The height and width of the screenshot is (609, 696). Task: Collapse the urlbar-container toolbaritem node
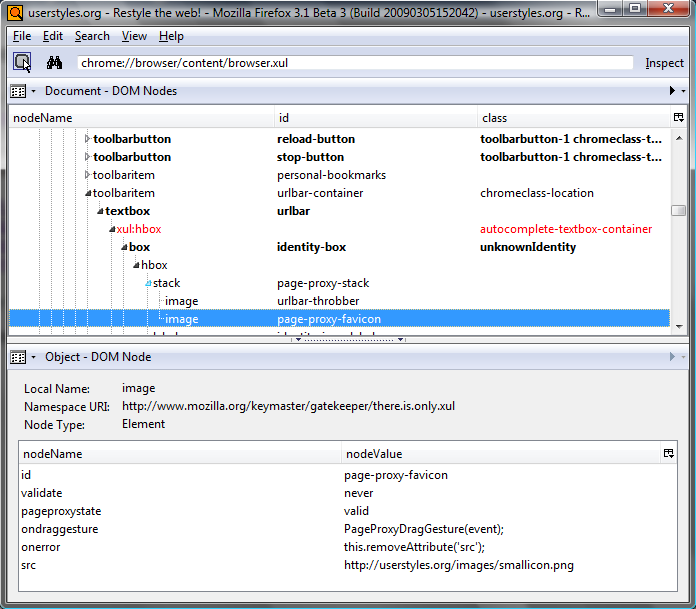click(88, 193)
